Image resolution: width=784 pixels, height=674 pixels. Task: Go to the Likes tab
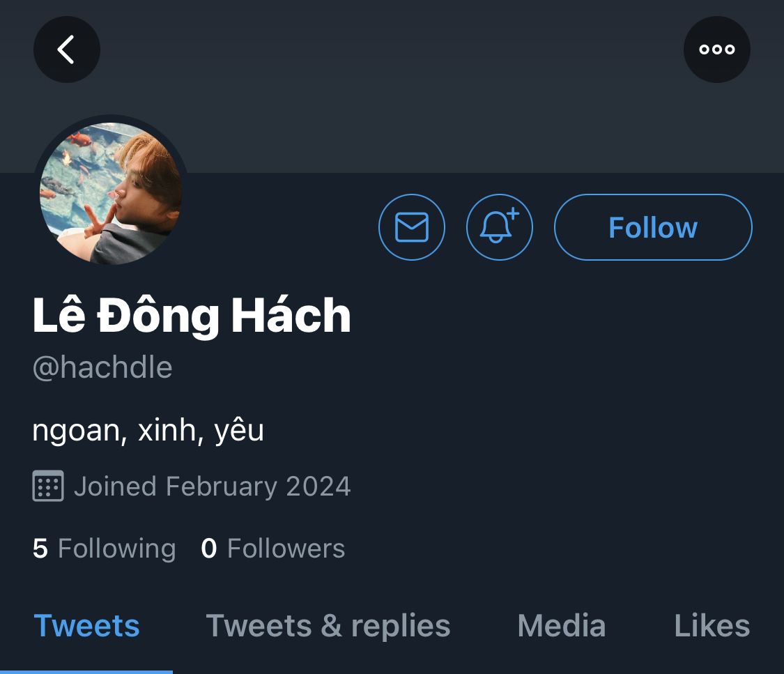[x=712, y=626]
